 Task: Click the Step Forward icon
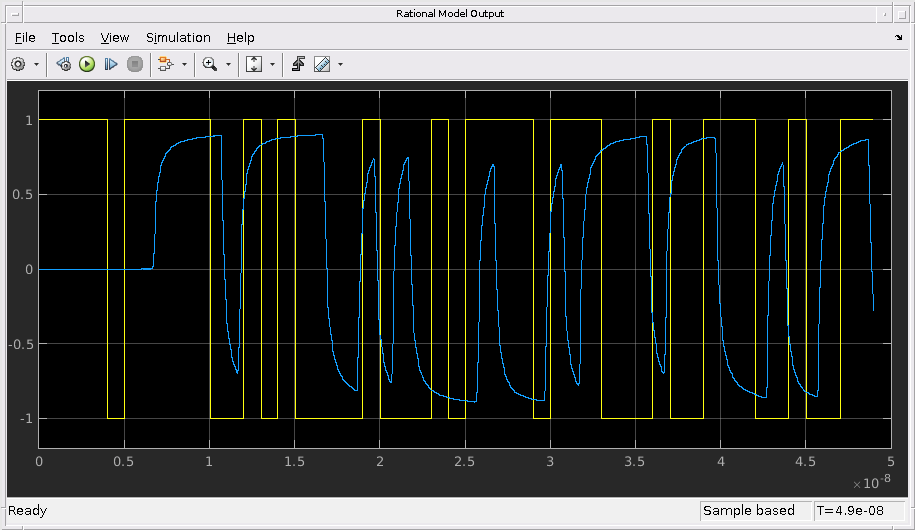[x=111, y=64]
